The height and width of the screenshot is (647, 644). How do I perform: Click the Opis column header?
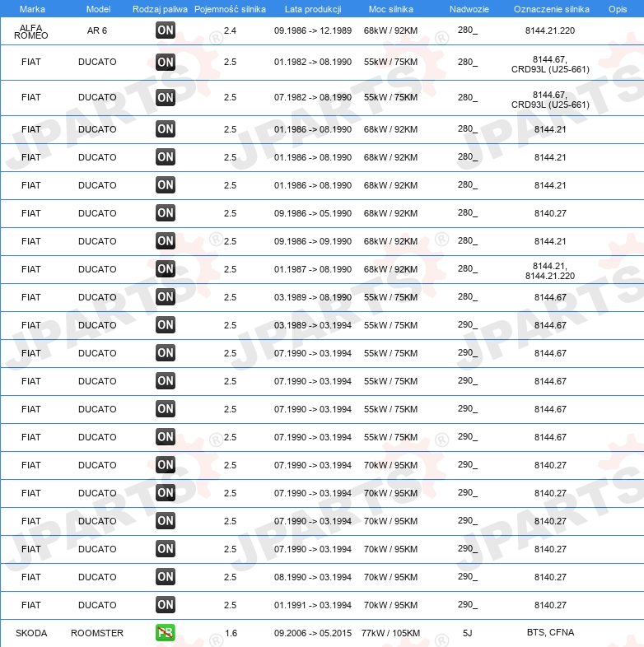[618, 9]
